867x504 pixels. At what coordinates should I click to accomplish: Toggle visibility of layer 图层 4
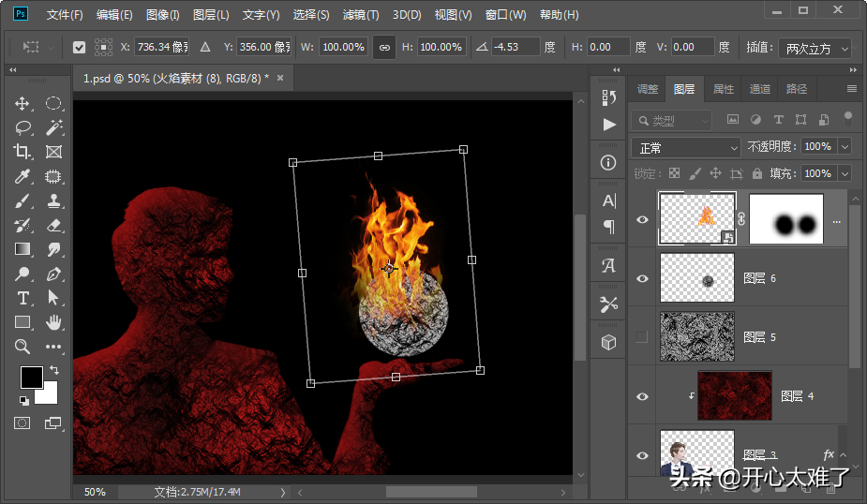pos(642,396)
